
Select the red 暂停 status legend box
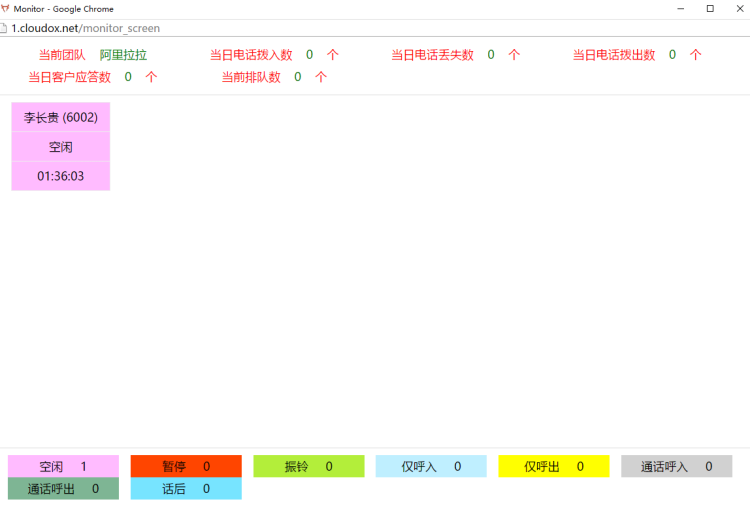[186, 467]
